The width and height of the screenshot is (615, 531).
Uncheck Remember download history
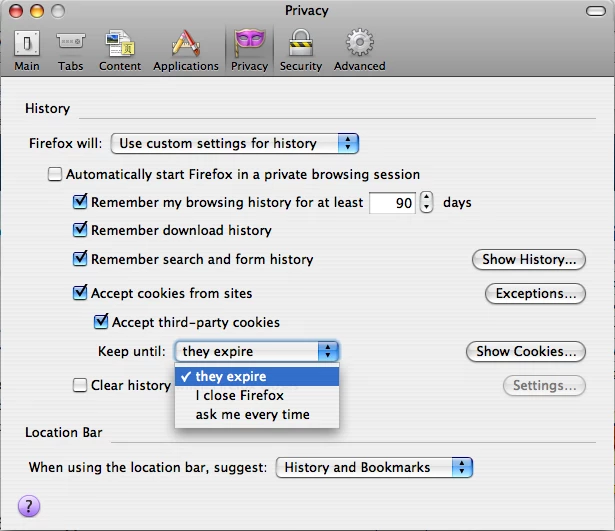click(80, 229)
